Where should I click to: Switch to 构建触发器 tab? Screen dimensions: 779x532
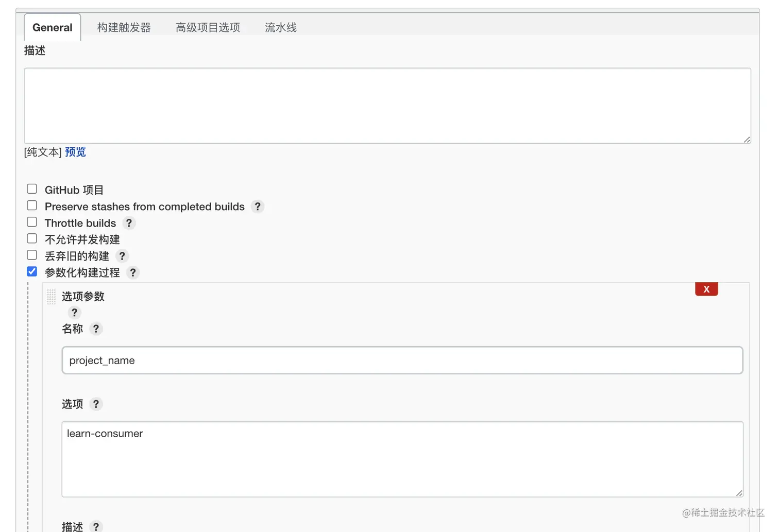[x=124, y=27]
